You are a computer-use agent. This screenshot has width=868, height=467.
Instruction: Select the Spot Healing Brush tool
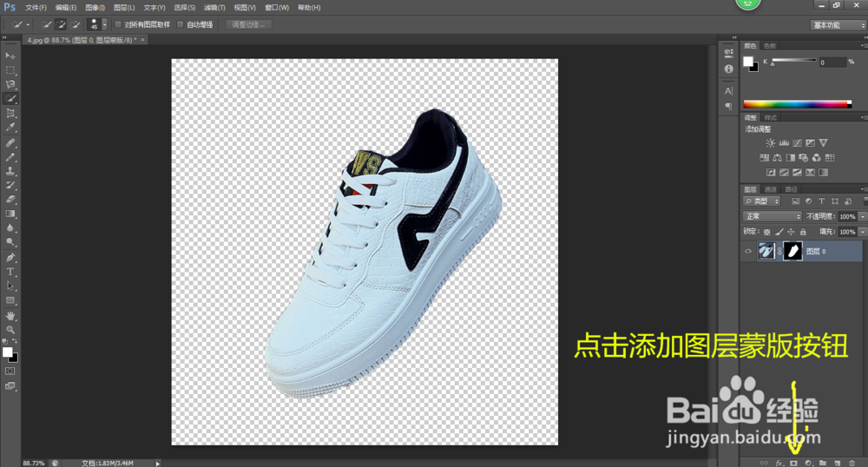coord(10,142)
